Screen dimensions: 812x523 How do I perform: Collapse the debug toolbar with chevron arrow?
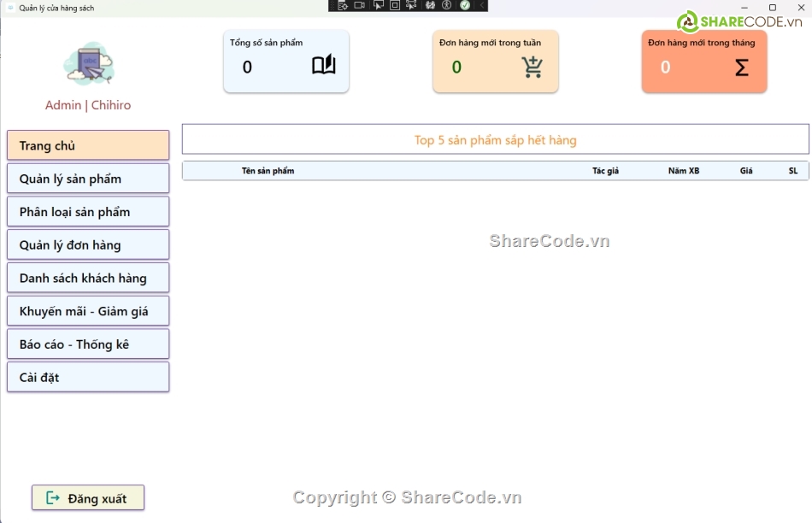tap(482, 5)
